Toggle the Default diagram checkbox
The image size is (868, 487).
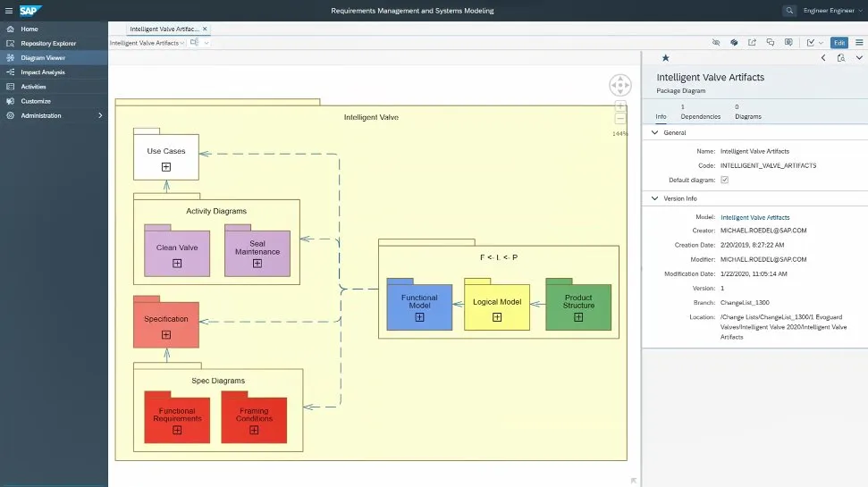pos(725,180)
